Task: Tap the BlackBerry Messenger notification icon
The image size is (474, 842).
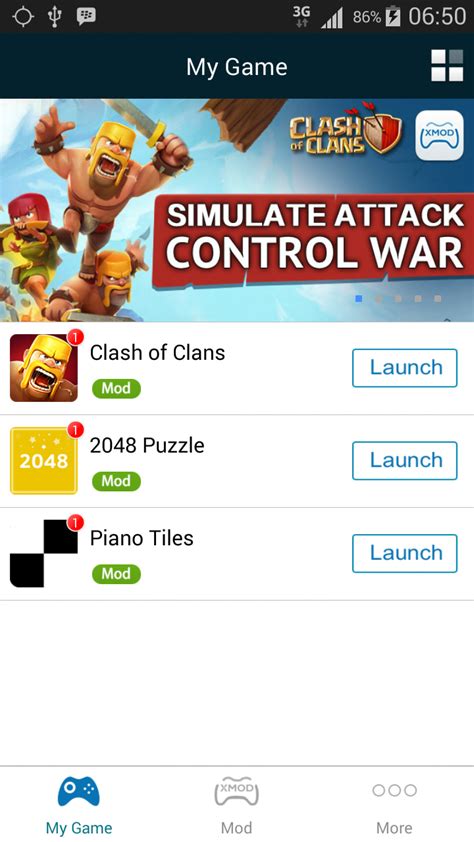Action: click(x=86, y=16)
